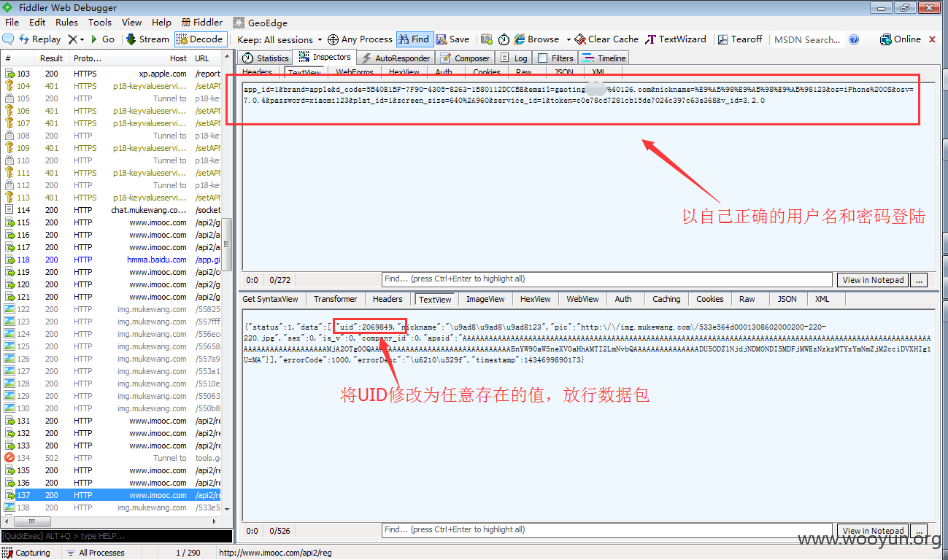Select response Transformer tab
The height and width of the screenshot is (560, 948).
click(335, 299)
